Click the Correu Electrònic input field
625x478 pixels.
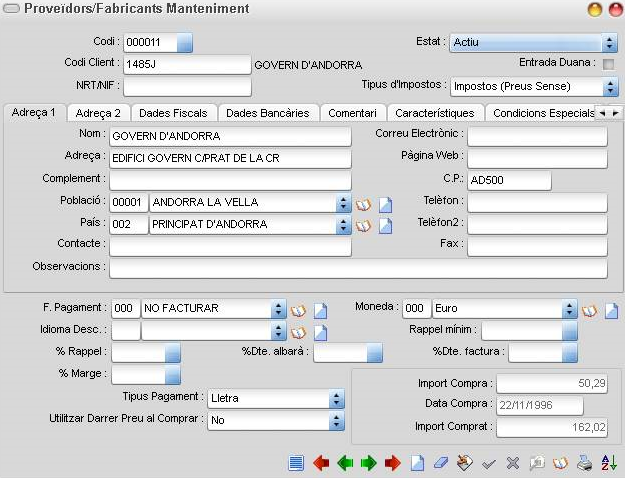[x=537, y=136]
